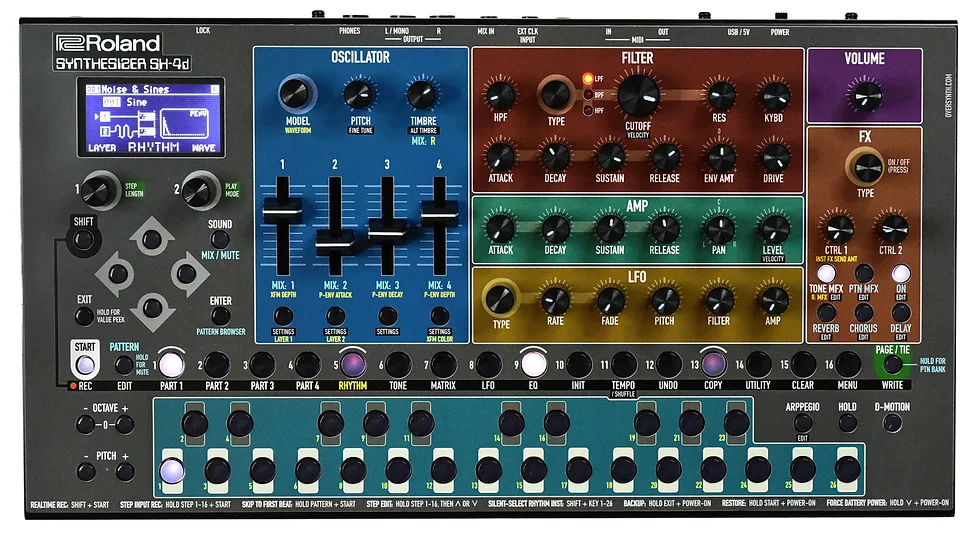The height and width of the screenshot is (535, 980).
Task: Click the LFO TYPE selector knob
Action: click(x=499, y=299)
